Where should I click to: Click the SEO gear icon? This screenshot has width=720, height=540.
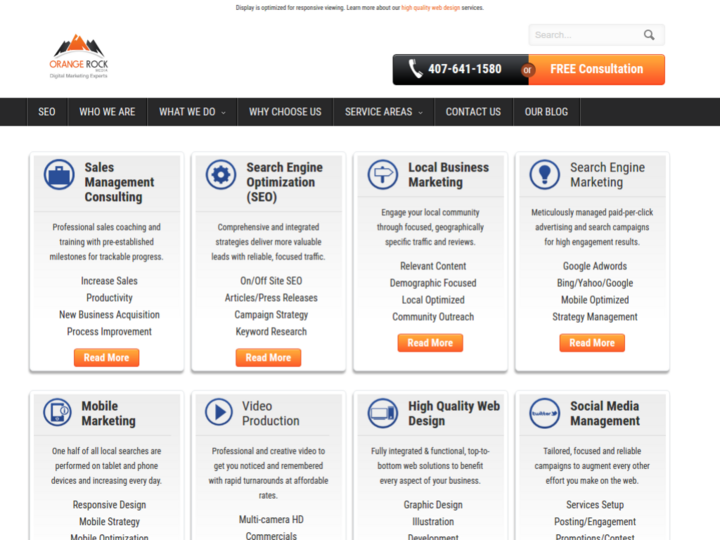coord(221,175)
